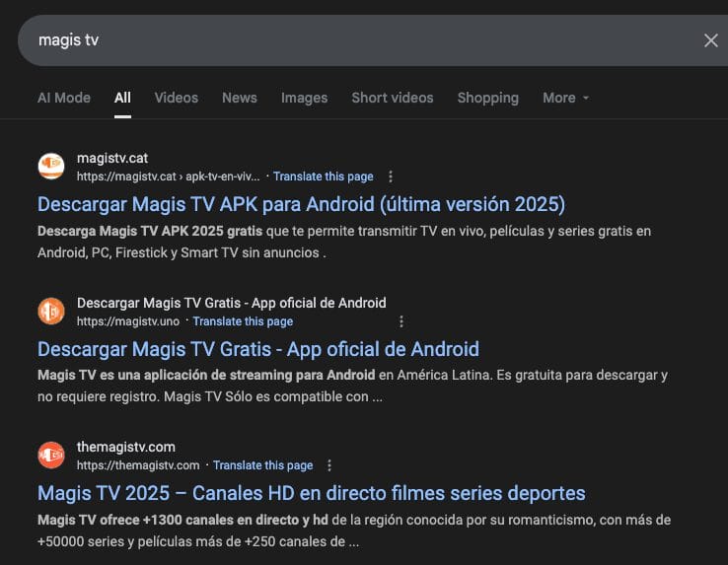Expand the More search filters dropdown

click(565, 98)
